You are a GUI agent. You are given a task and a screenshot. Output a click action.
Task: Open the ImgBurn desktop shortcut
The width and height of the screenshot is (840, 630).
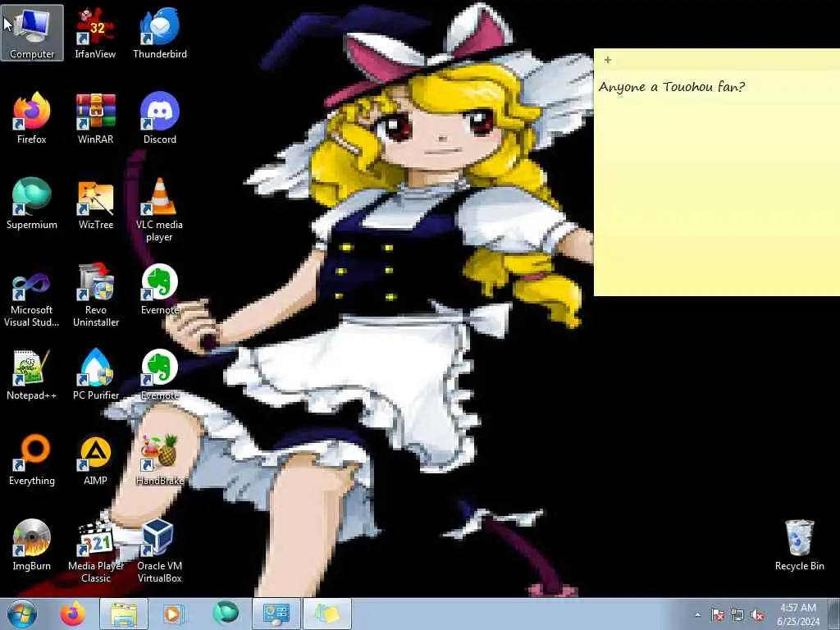click(x=32, y=545)
